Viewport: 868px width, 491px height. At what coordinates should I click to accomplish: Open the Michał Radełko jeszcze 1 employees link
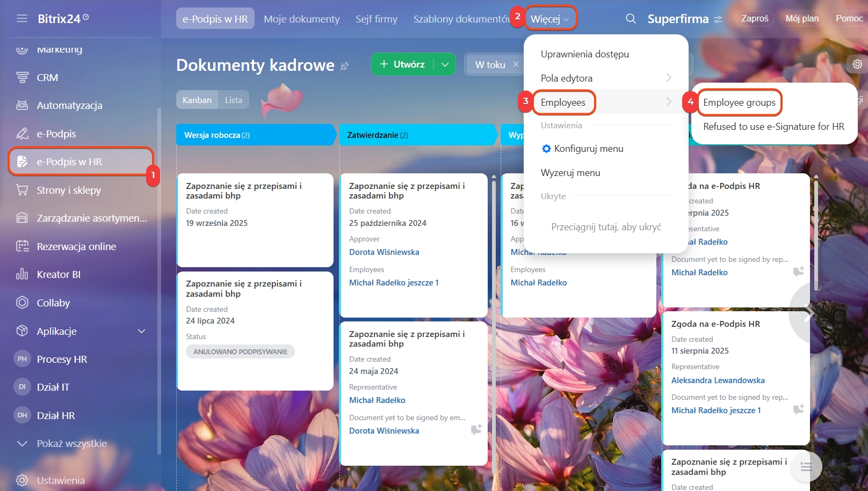pyautogui.click(x=394, y=283)
